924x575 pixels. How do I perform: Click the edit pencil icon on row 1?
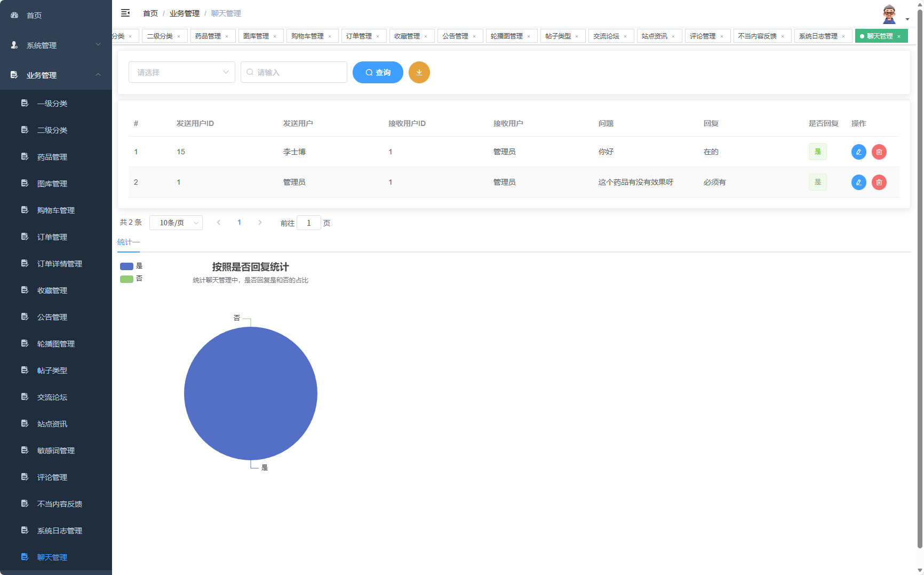click(x=858, y=152)
